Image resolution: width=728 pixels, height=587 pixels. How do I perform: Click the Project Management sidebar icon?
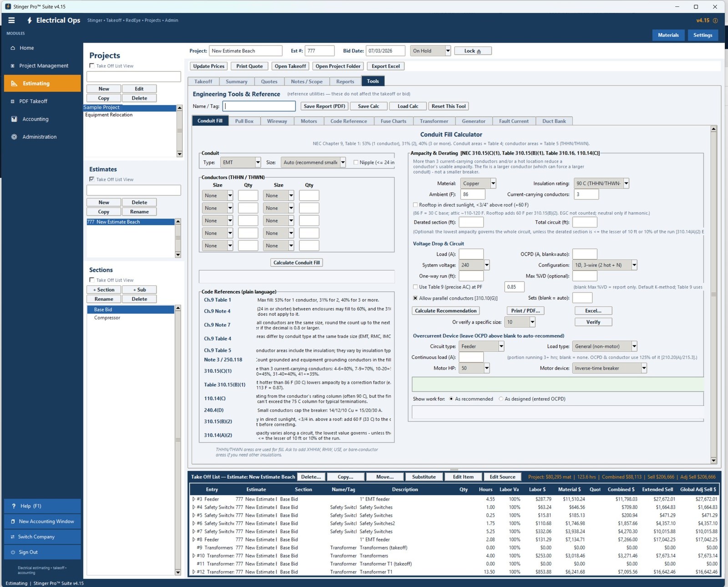13,66
